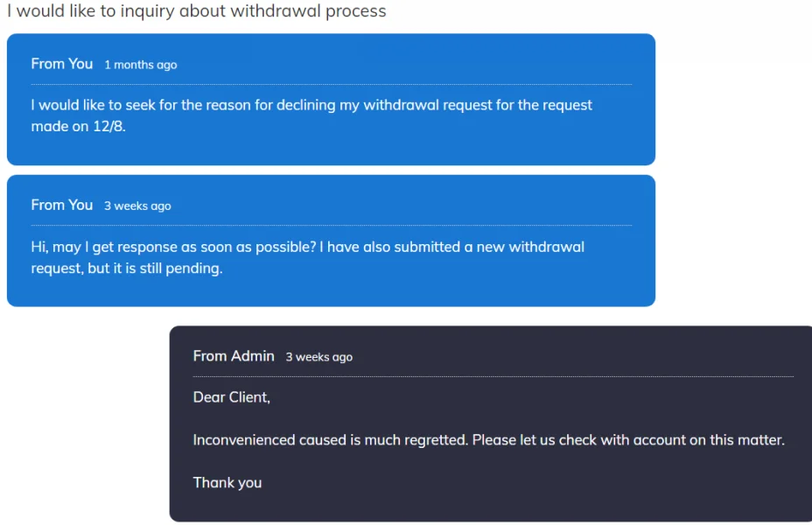Click the "Inconvenienced caused is much regretted" sentence
This screenshot has width=812, height=525.
click(x=488, y=440)
